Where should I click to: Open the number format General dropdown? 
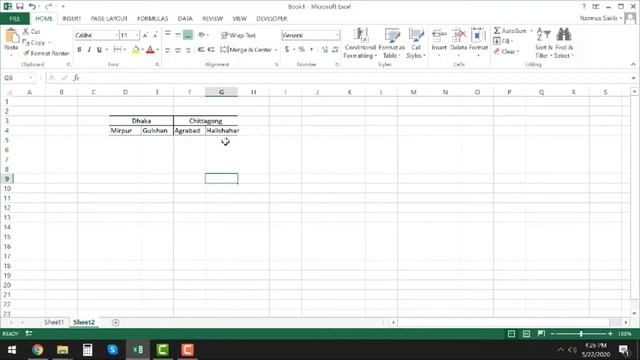pyautogui.click(x=337, y=36)
